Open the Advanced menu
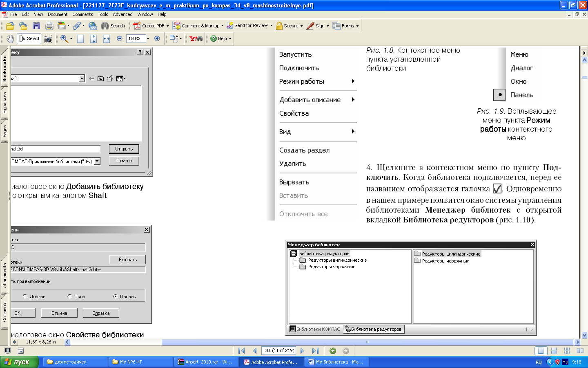 pyautogui.click(x=122, y=14)
